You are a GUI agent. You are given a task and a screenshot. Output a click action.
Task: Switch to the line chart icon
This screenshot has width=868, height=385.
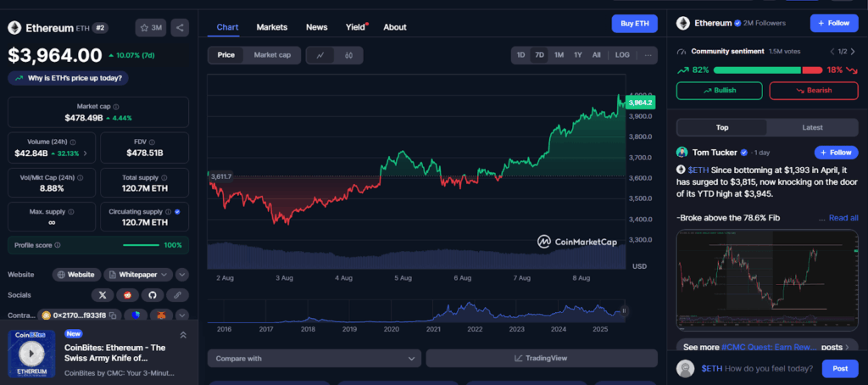[320, 55]
